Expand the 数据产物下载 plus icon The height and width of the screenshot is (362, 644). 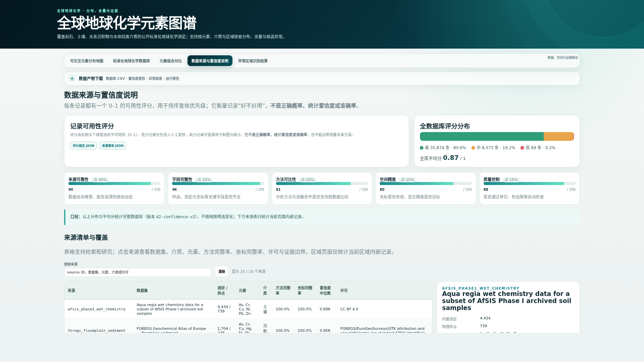point(72,78)
